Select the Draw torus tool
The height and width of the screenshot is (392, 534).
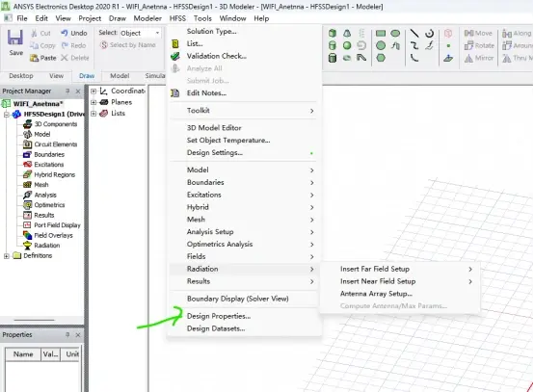pos(347,58)
